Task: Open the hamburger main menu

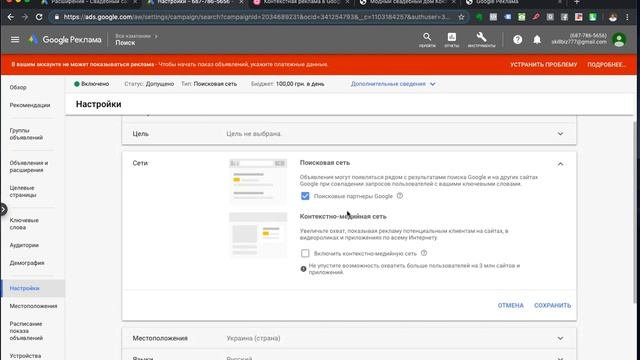Action: point(15,40)
